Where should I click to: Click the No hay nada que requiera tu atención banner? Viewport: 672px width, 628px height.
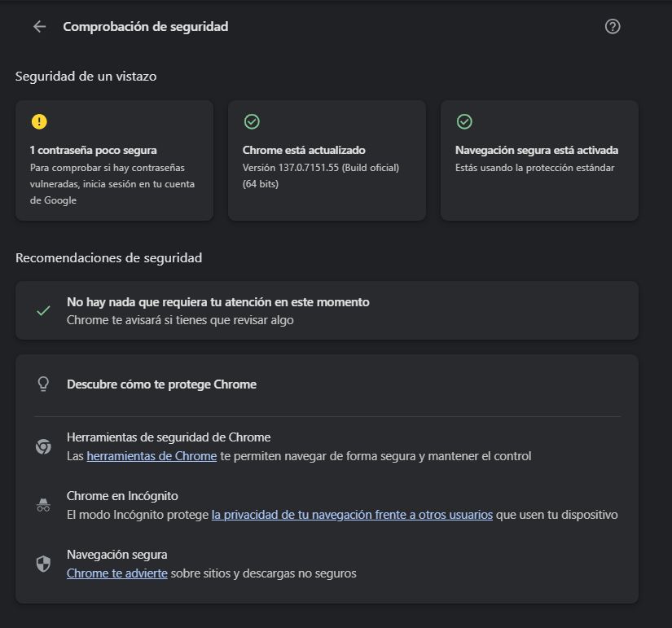(x=326, y=310)
